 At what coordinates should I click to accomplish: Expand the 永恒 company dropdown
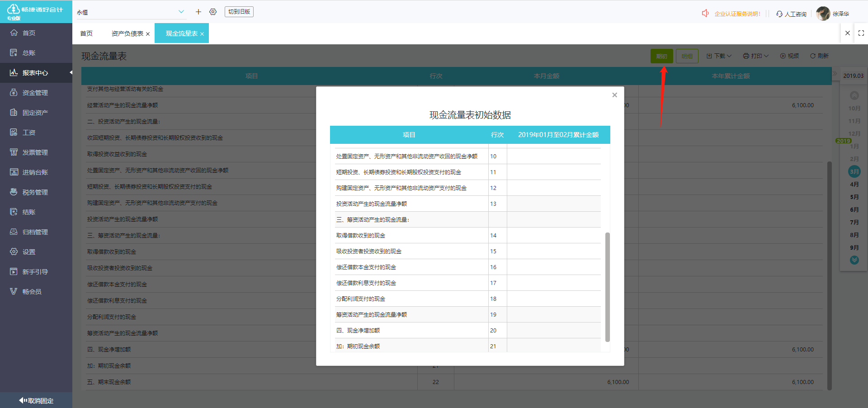181,12
